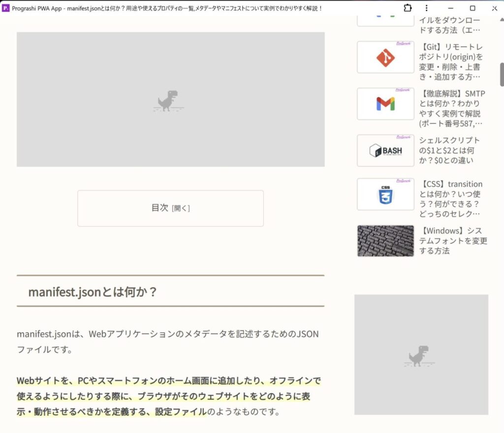The image size is (504, 433).
Task: Click the dinosaur icon in main image placeholder
Action: pos(168,101)
